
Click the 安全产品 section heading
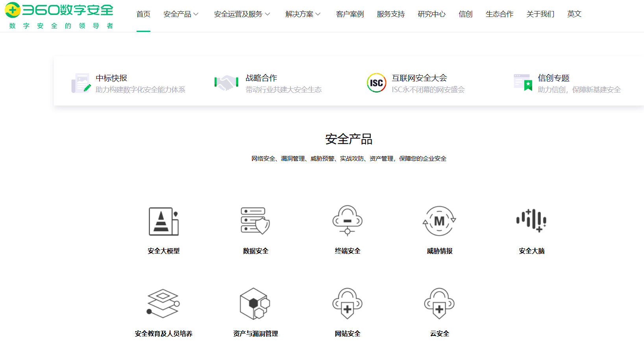[349, 139]
